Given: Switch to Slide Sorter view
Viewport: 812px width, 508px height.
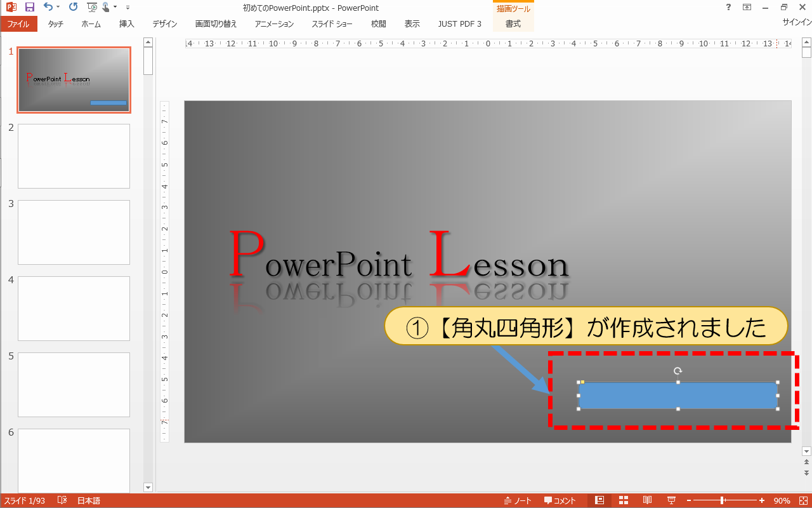Looking at the screenshot, I should click(624, 500).
